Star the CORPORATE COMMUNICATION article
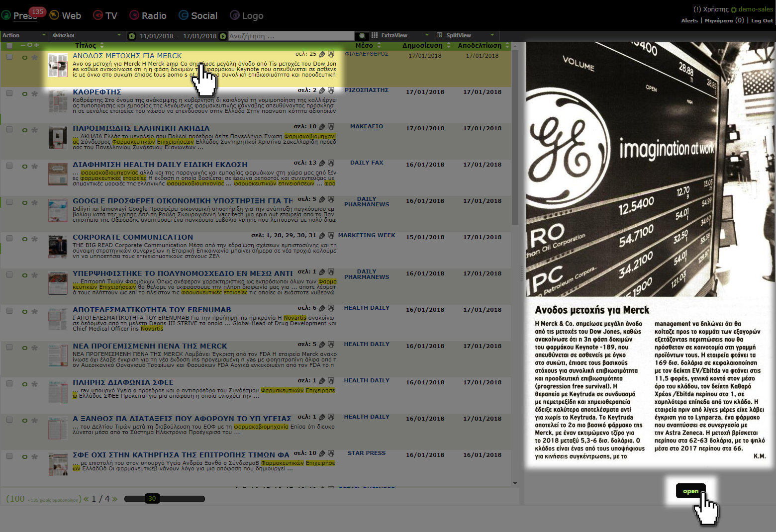776x532 pixels. click(34, 239)
